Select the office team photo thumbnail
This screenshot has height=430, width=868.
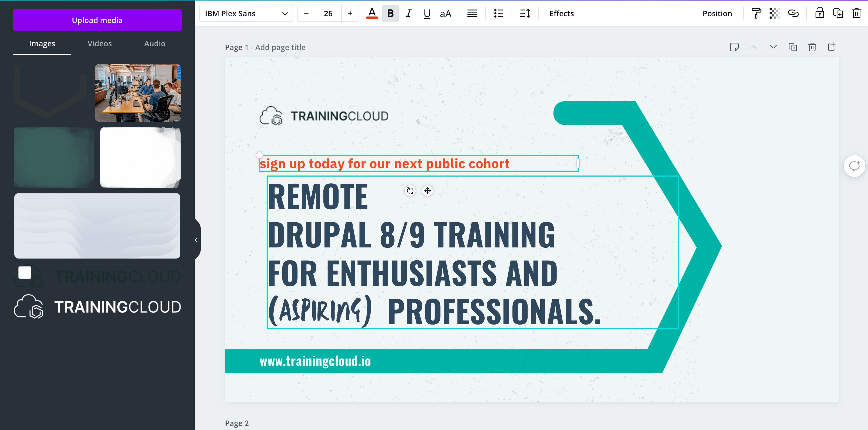138,93
